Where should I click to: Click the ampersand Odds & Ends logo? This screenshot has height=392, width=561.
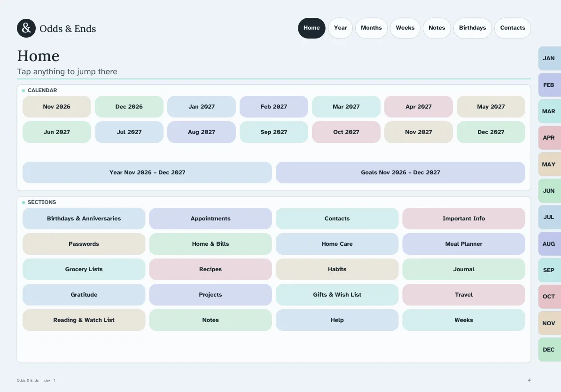coord(26,28)
